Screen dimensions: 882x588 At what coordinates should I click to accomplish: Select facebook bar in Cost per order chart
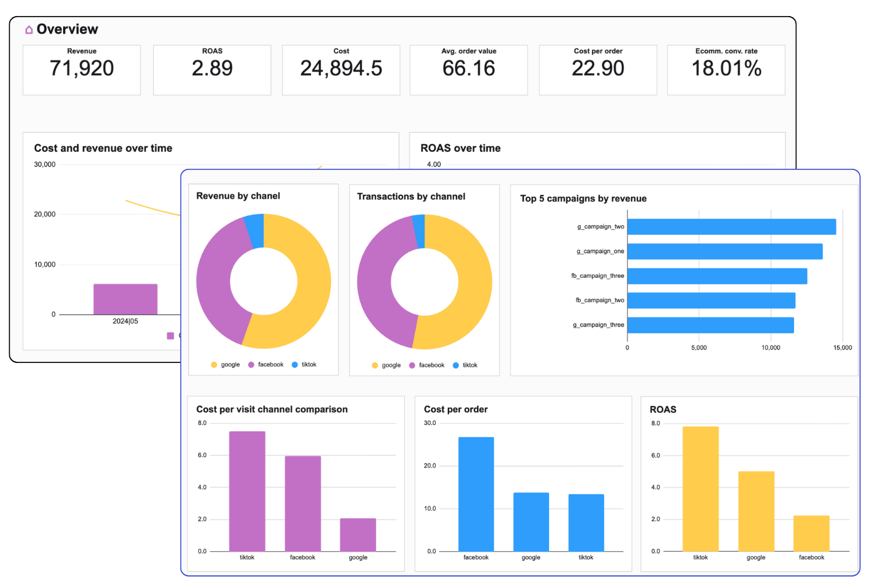[x=476, y=494]
